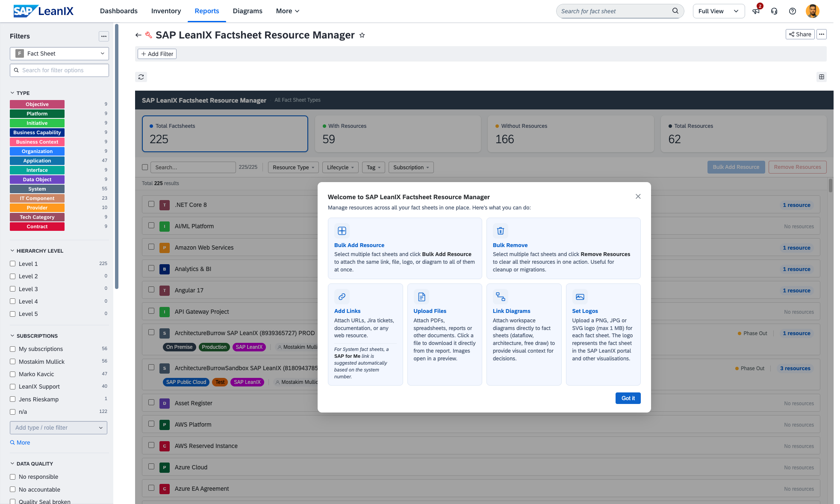This screenshot has width=840, height=504.
Task: Toggle the grid layout icon at right
Action: 822,77
